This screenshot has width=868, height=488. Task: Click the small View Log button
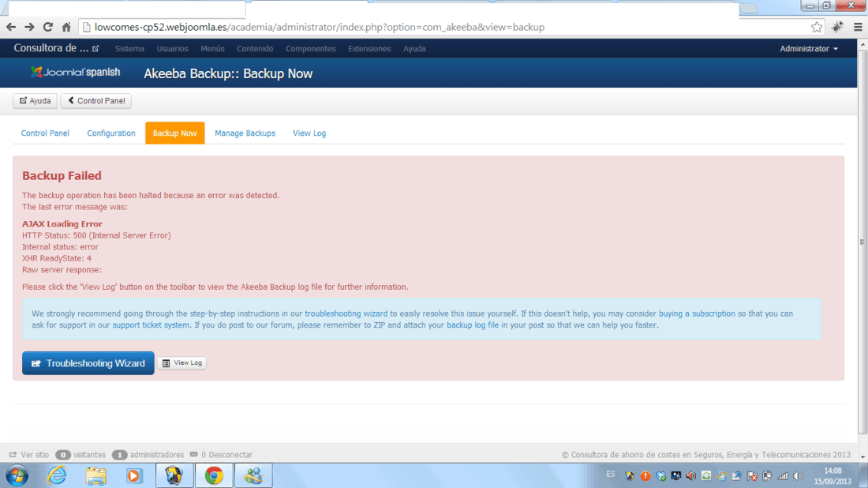coord(182,362)
